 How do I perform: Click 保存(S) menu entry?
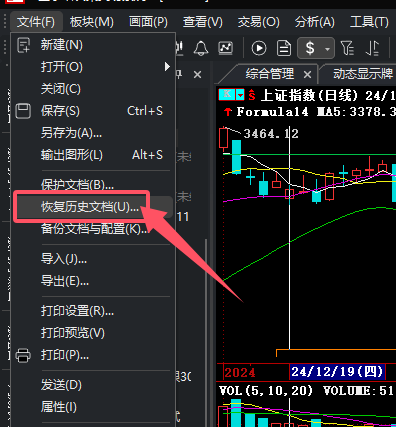pos(93,111)
